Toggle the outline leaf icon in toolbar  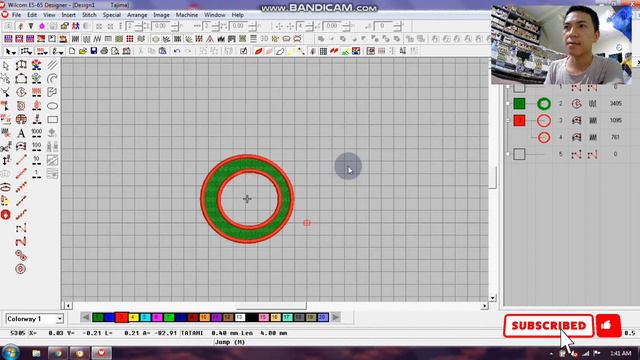[x=280, y=51]
